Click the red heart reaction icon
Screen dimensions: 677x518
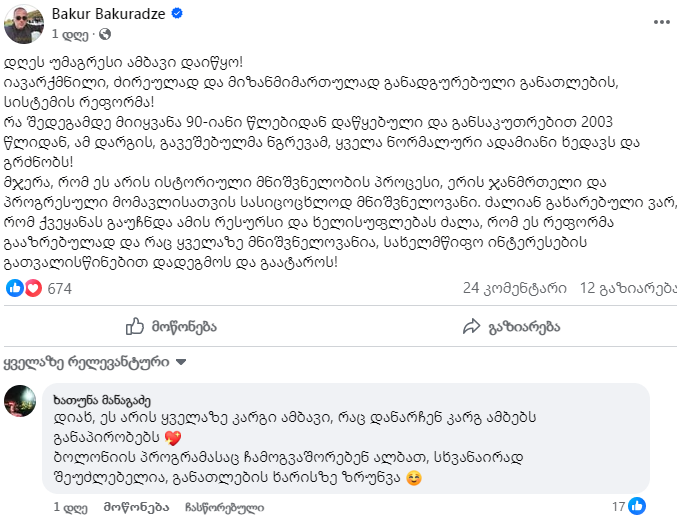[33, 288]
